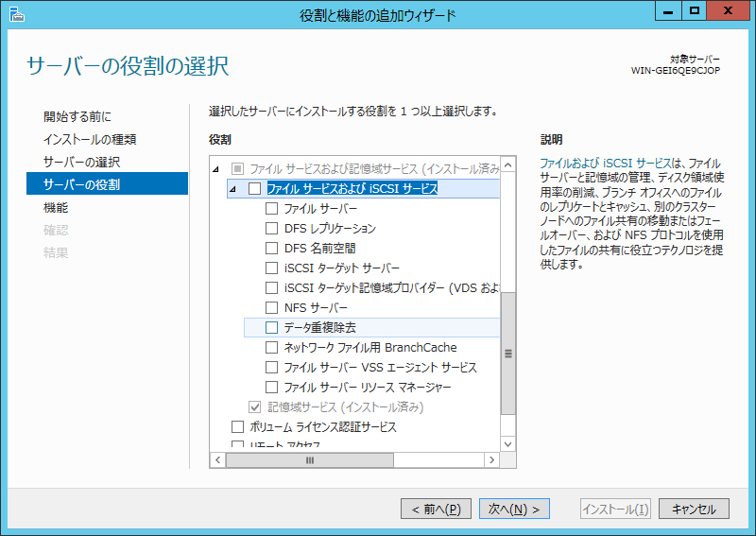
Task: Enable the ファイル サーバー checkbox
Action: coord(272,209)
